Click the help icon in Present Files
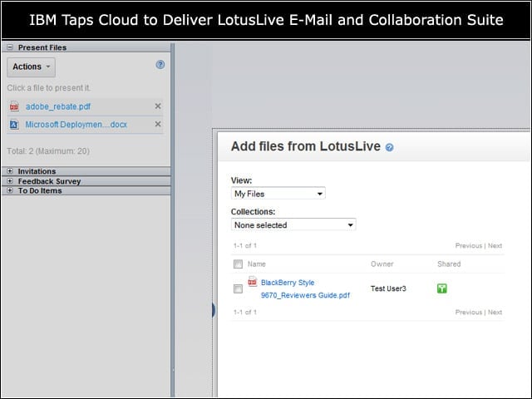The width and height of the screenshot is (532, 399). [160, 65]
